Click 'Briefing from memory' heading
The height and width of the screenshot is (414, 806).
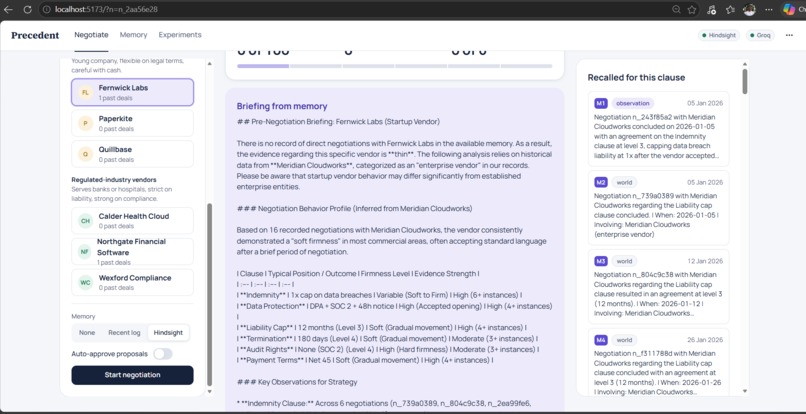pos(282,106)
